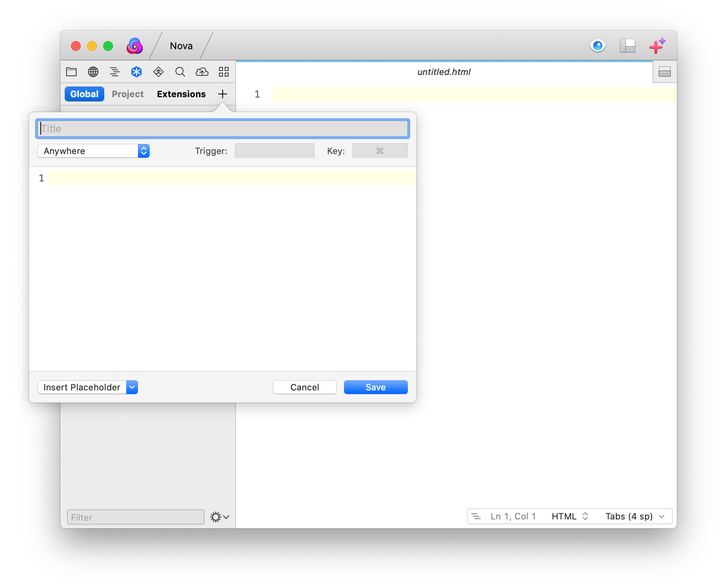Screen dimensions: 722x588
Task: Toggle the split editor pane icon
Action: (x=665, y=72)
